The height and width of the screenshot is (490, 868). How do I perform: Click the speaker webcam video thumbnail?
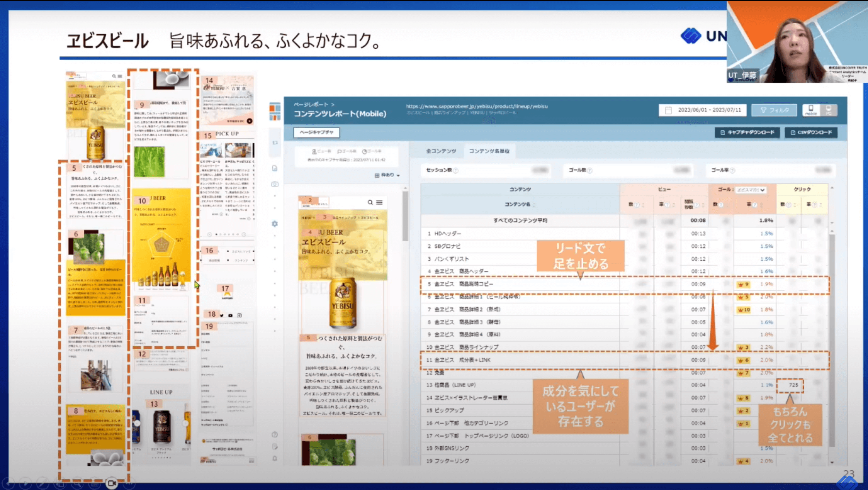click(x=797, y=42)
